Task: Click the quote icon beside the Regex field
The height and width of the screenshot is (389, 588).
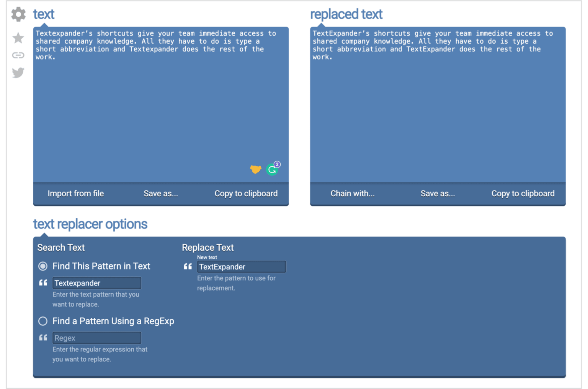Action: click(43, 337)
